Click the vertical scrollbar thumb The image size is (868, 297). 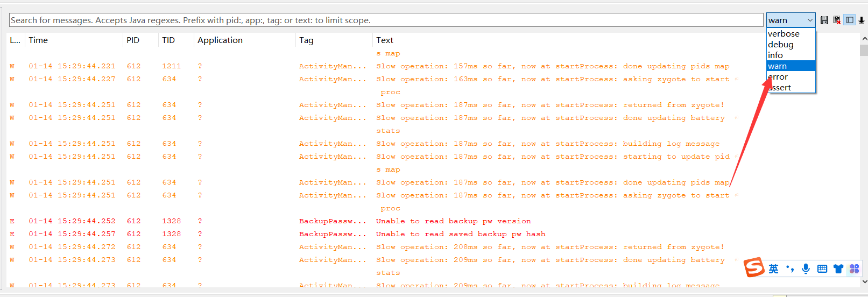864,50
